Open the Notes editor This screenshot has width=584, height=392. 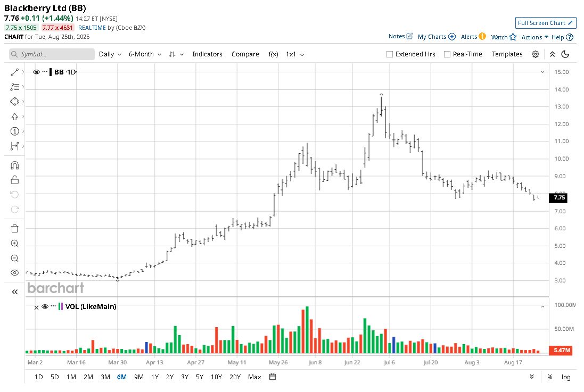pos(400,36)
